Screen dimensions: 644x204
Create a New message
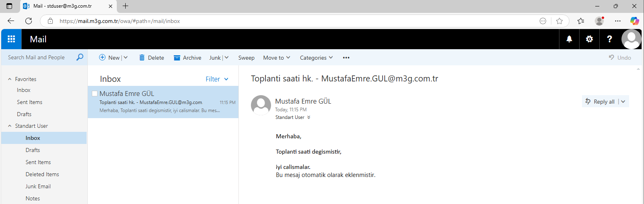(x=109, y=58)
